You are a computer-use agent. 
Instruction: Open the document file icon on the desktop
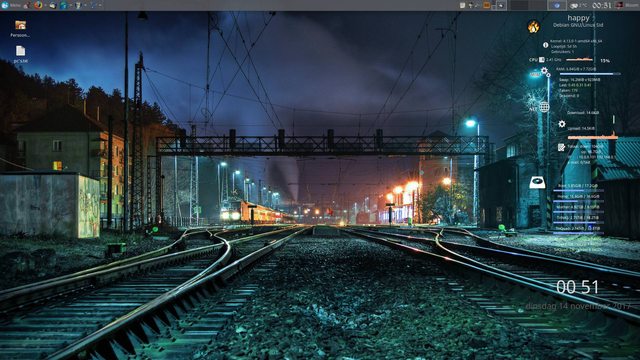click(x=20, y=54)
